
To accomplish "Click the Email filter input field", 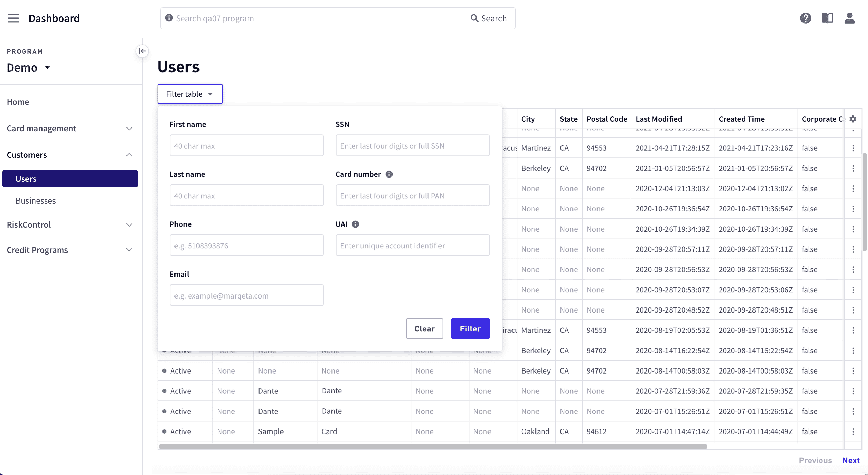I will coord(246,295).
